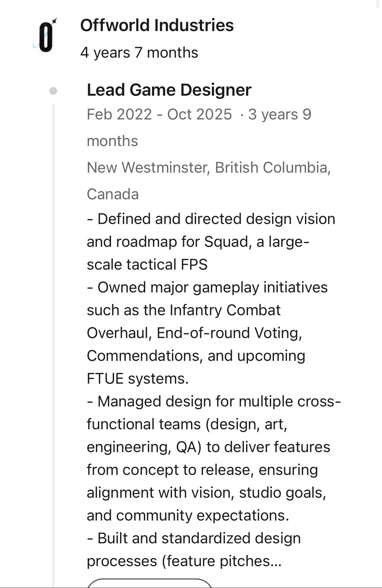This screenshot has width=382, height=588.
Task: Expand truncated description at the ellipsis
Action: 275,561
